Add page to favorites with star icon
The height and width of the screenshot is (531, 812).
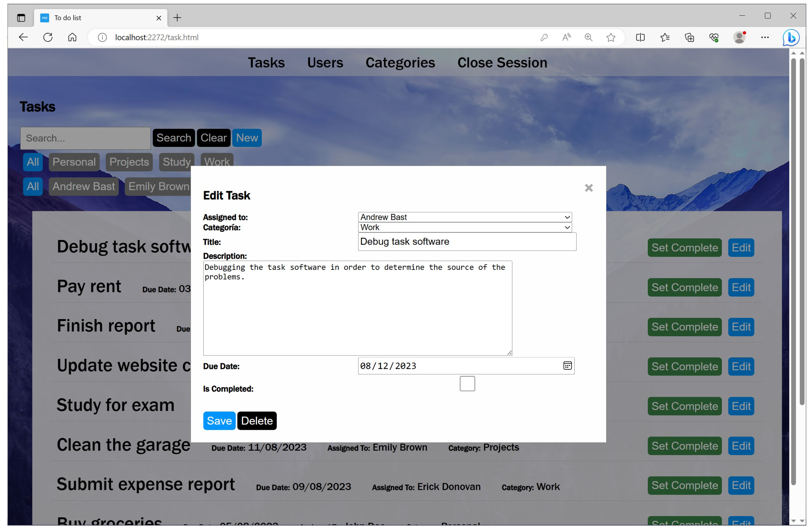pyautogui.click(x=611, y=37)
